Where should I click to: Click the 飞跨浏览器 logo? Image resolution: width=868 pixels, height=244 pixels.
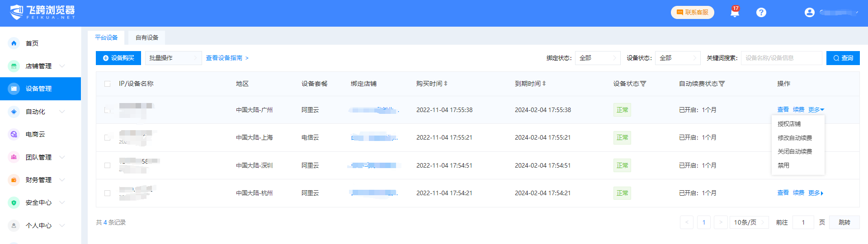pyautogui.click(x=42, y=12)
